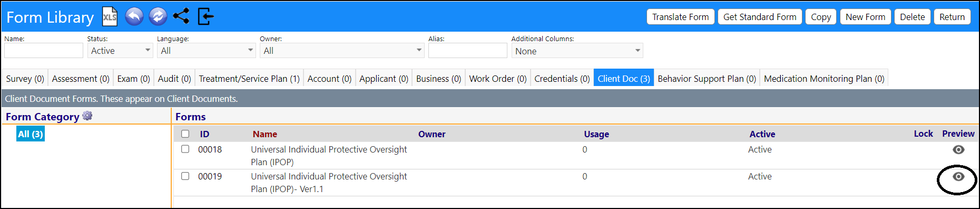The width and height of the screenshot is (980, 209).
Task: Select the All (3) form category
Action: (x=31, y=134)
